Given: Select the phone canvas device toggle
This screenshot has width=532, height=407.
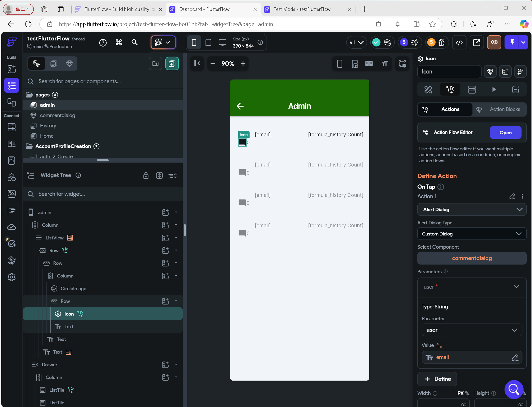Looking at the screenshot, I should pos(194,42).
